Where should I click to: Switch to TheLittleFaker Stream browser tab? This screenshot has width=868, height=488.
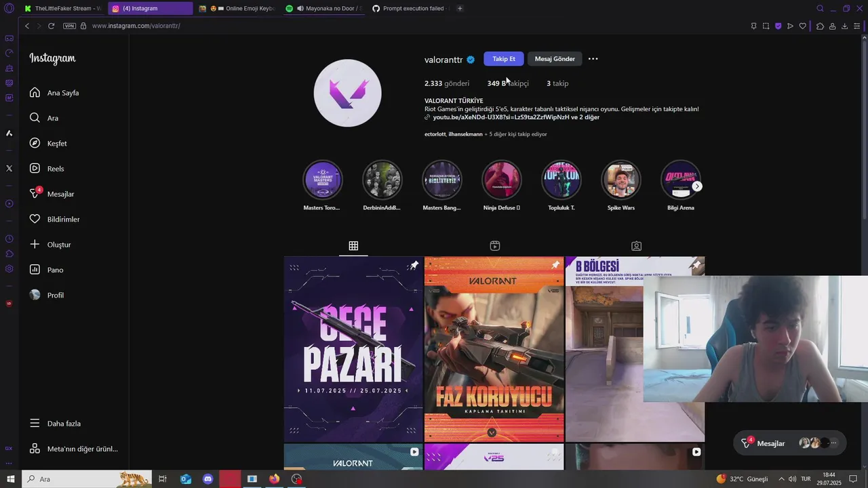[x=62, y=9]
